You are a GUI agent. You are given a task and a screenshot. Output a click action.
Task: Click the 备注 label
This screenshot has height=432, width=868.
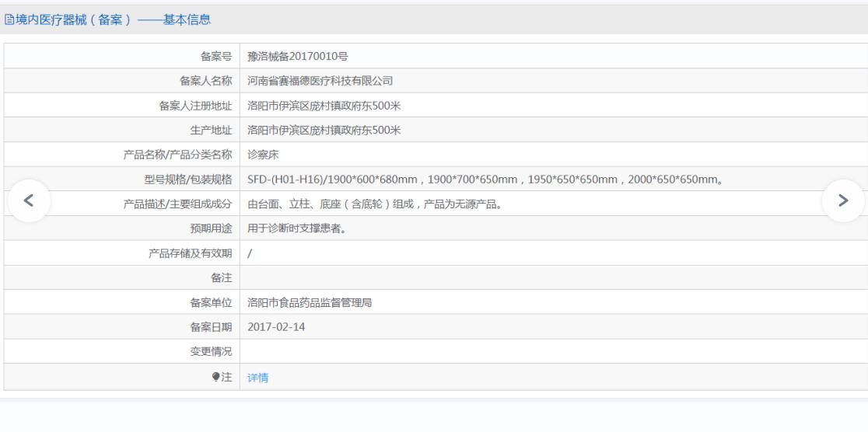222,277
